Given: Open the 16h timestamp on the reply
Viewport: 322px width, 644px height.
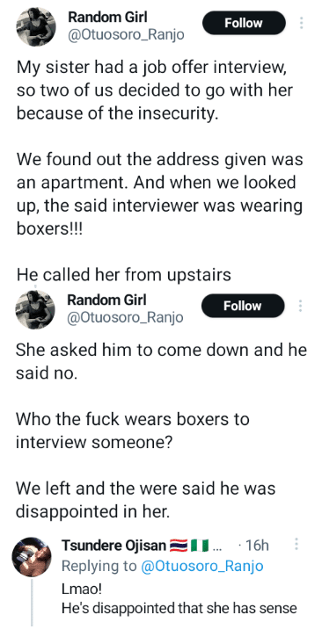Looking at the screenshot, I should click(254, 546).
